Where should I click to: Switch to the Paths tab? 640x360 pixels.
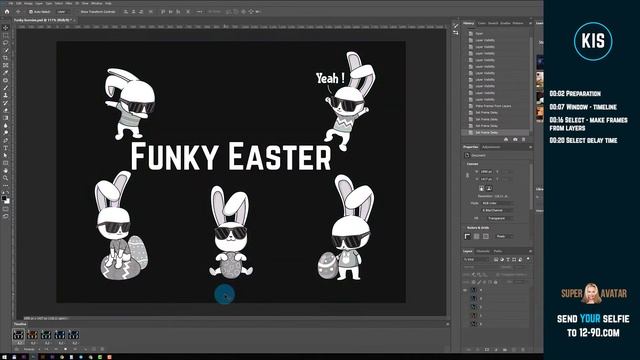498,251
